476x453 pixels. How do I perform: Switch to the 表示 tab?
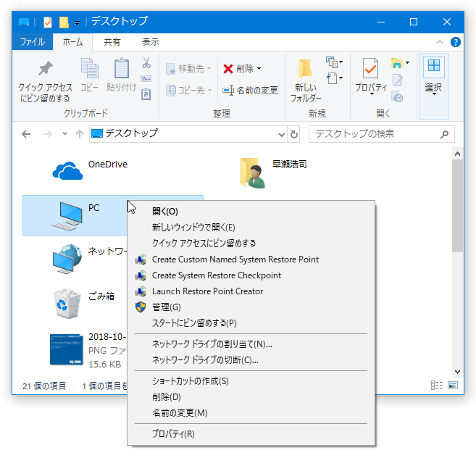tap(150, 41)
